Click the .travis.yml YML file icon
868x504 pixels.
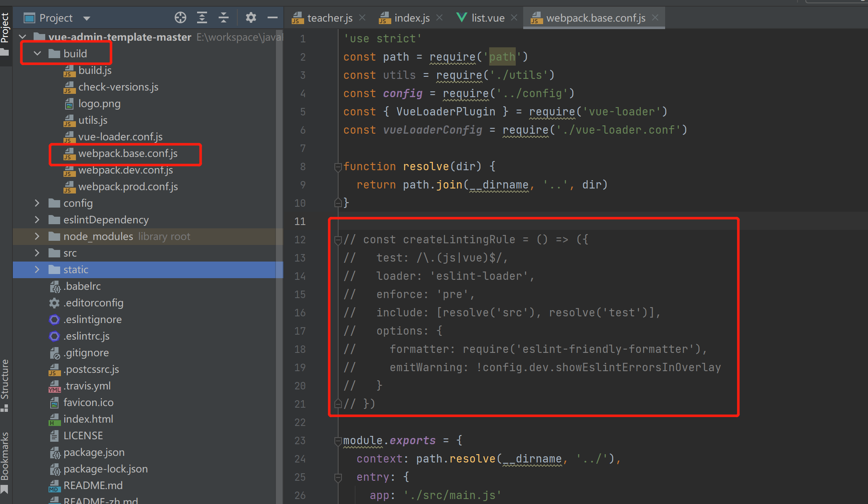pos(54,386)
